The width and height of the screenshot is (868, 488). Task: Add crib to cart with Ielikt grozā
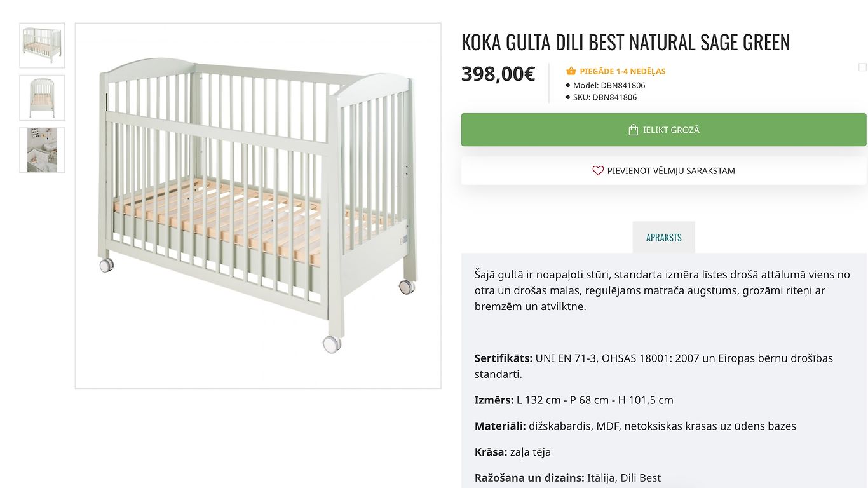[x=663, y=130]
